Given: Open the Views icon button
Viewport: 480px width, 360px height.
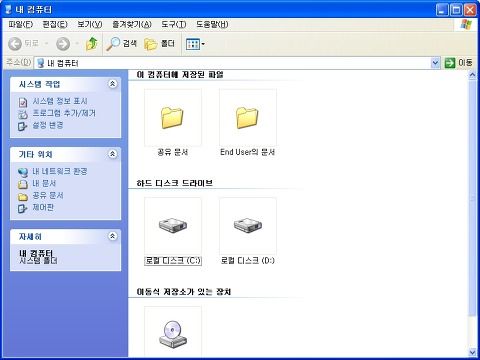Looking at the screenshot, I should (x=193, y=44).
